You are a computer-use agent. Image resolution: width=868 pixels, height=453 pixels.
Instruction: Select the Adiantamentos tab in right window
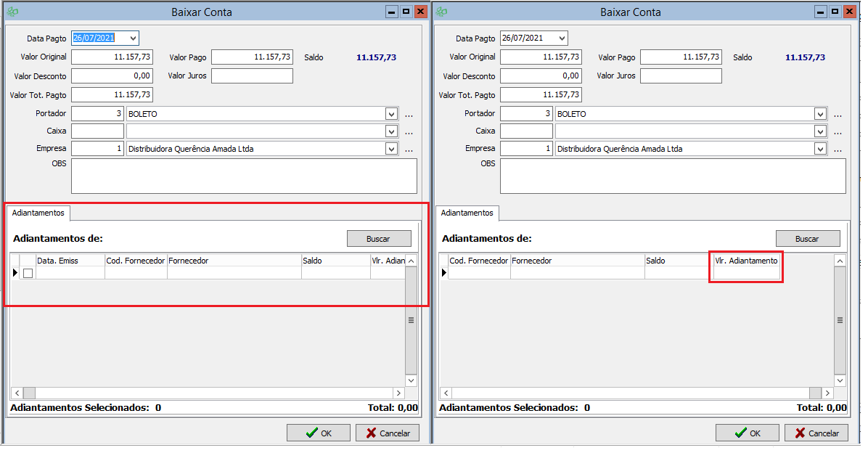click(467, 213)
